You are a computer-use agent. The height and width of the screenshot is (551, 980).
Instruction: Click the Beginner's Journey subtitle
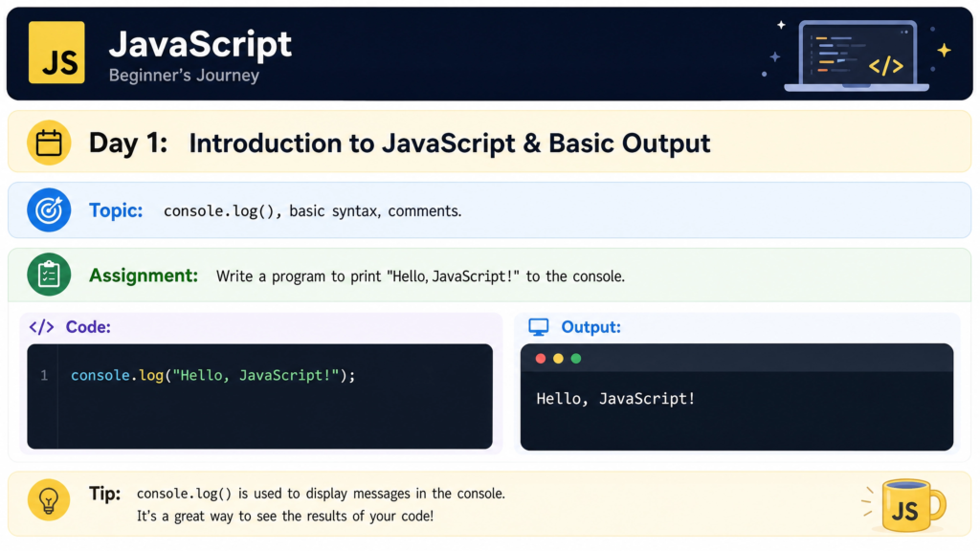(184, 75)
